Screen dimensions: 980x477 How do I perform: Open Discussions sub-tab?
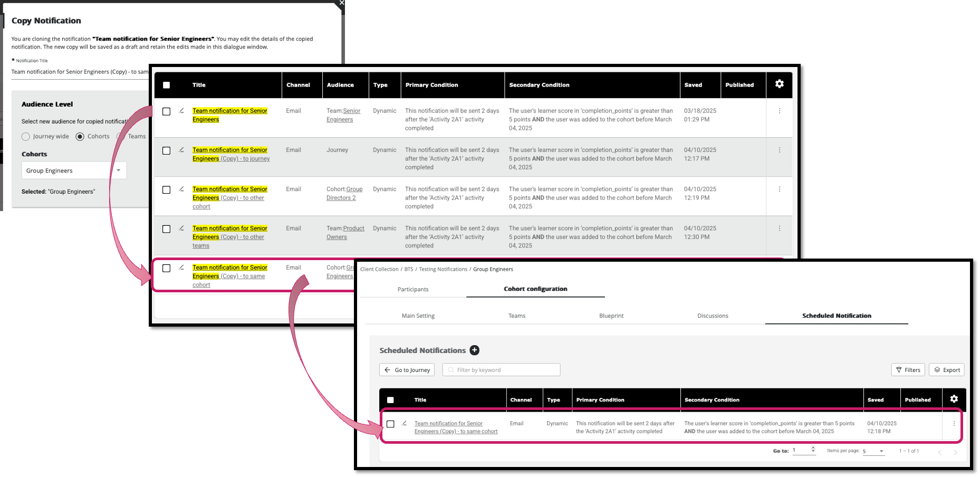click(713, 316)
